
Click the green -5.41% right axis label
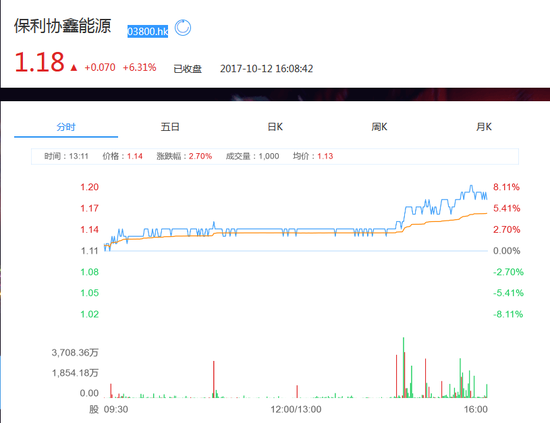(508, 293)
